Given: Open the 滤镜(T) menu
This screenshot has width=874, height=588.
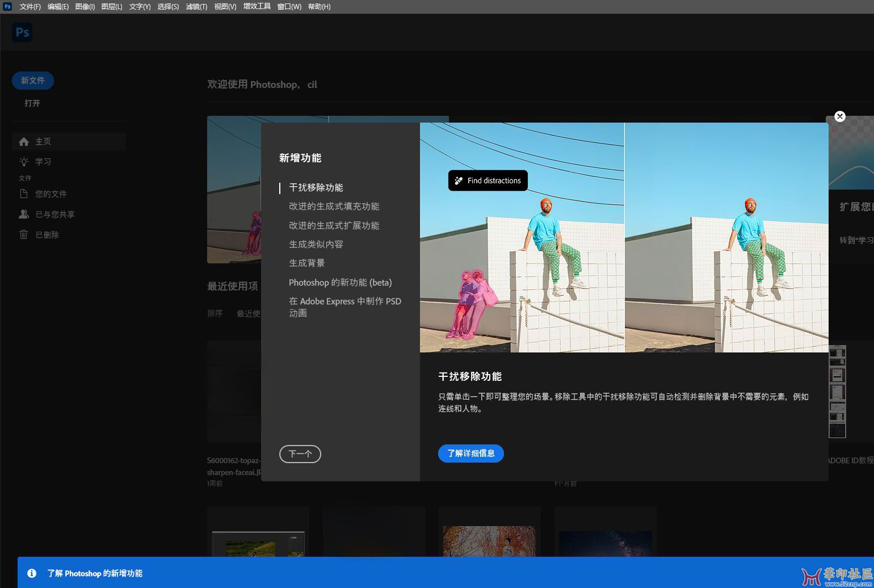Looking at the screenshot, I should pos(196,7).
